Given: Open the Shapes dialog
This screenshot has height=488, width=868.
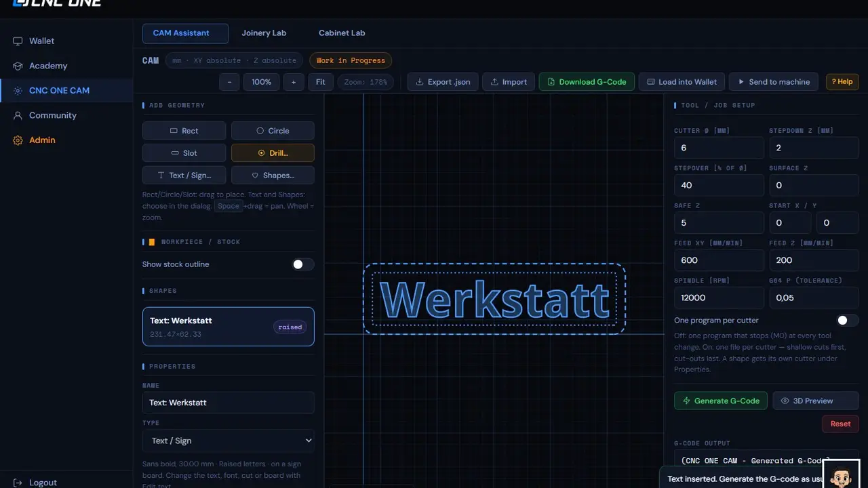Looking at the screenshot, I should point(273,175).
